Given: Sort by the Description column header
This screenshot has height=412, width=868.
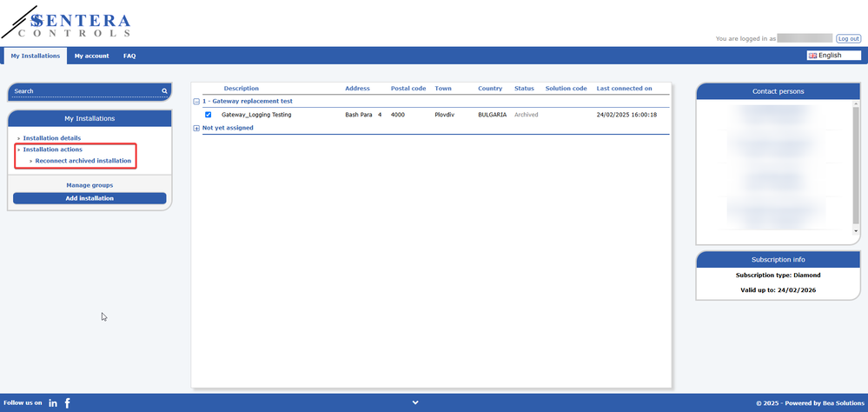Looking at the screenshot, I should coord(242,89).
